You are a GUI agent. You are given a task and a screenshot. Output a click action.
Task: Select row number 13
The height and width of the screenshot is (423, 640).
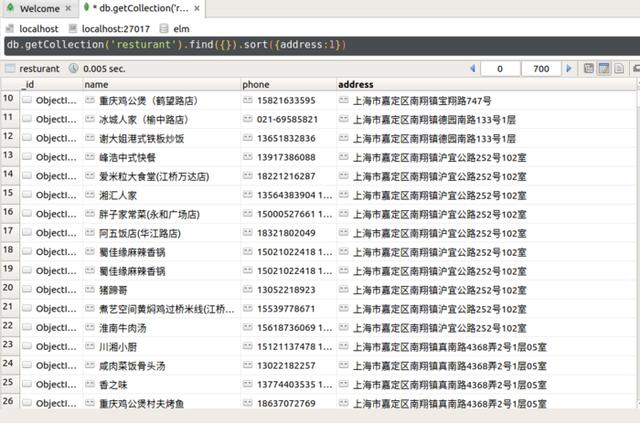[x=9, y=155]
